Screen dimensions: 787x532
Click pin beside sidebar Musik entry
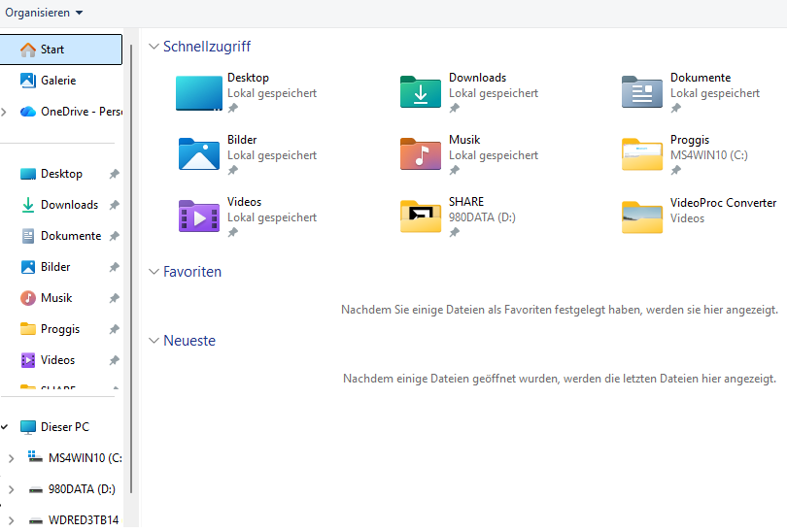(x=115, y=298)
